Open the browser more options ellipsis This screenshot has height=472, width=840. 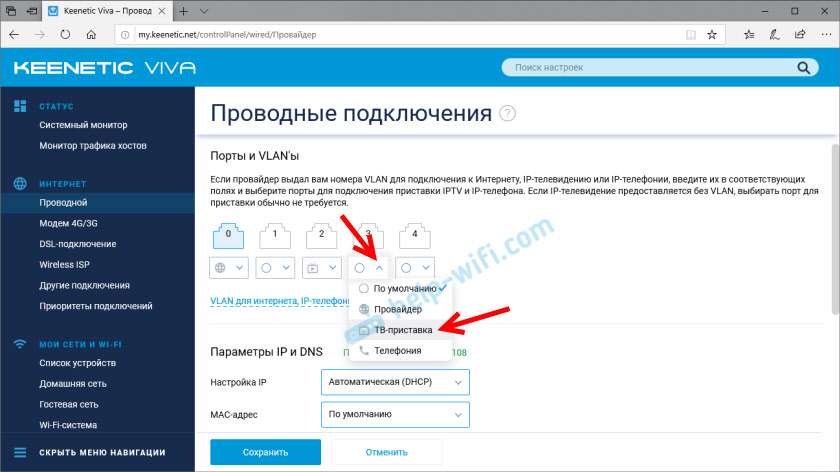826,35
